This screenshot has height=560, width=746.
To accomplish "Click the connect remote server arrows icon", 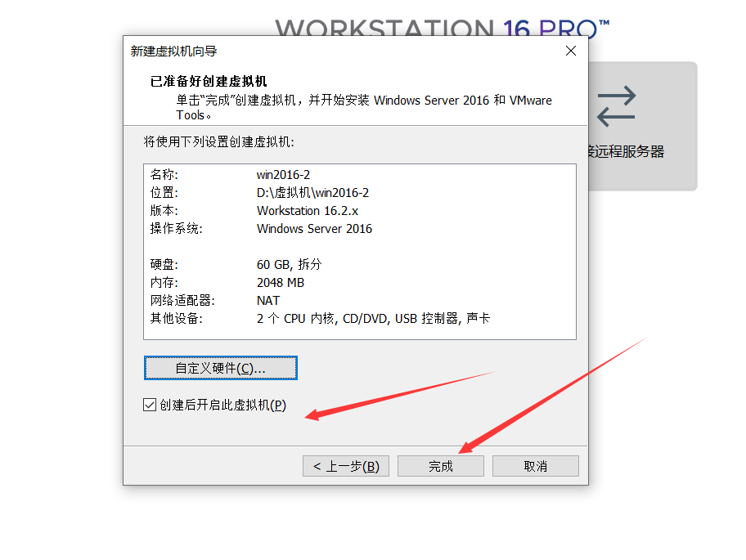I will click(x=616, y=105).
